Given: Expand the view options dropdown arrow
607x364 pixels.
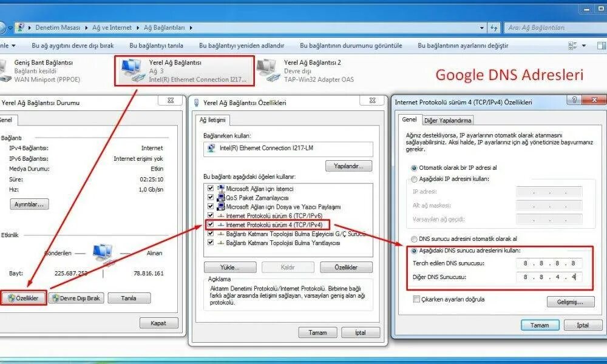Looking at the screenshot, I should coord(584,45).
